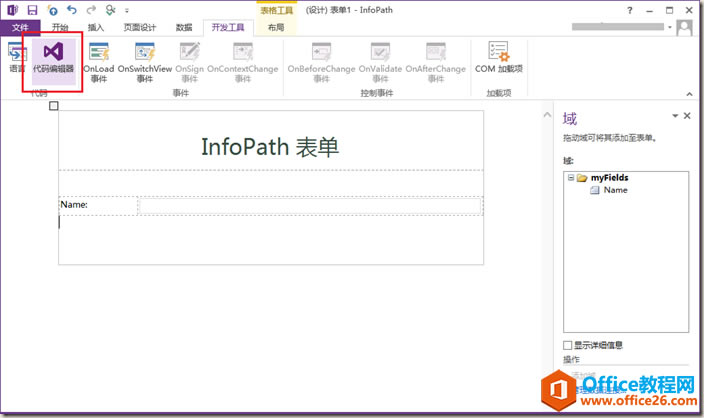704x418 pixels.
Task: Click the Language (语言) button
Action: [17, 58]
